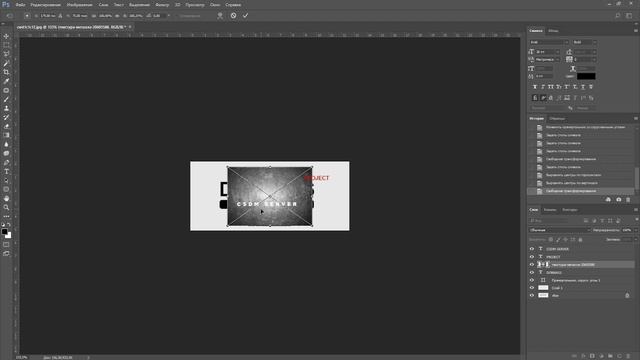Create a new layer
Viewport: 640px width, 360px height.
(619, 356)
